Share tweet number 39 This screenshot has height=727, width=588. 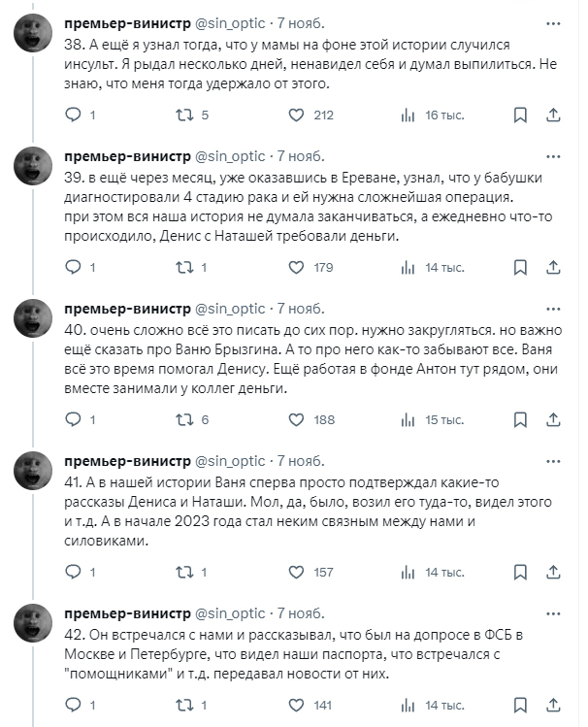pyautogui.click(x=554, y=268)
